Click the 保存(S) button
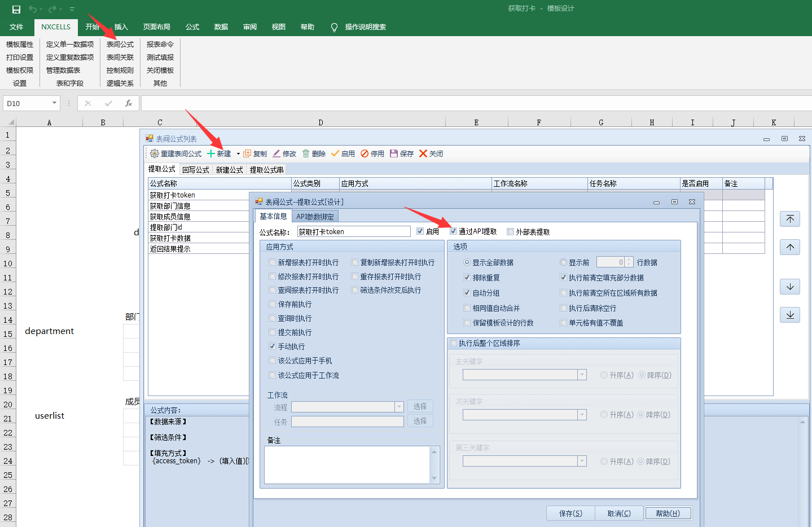812x527 pixels. [x=570, y=513]
